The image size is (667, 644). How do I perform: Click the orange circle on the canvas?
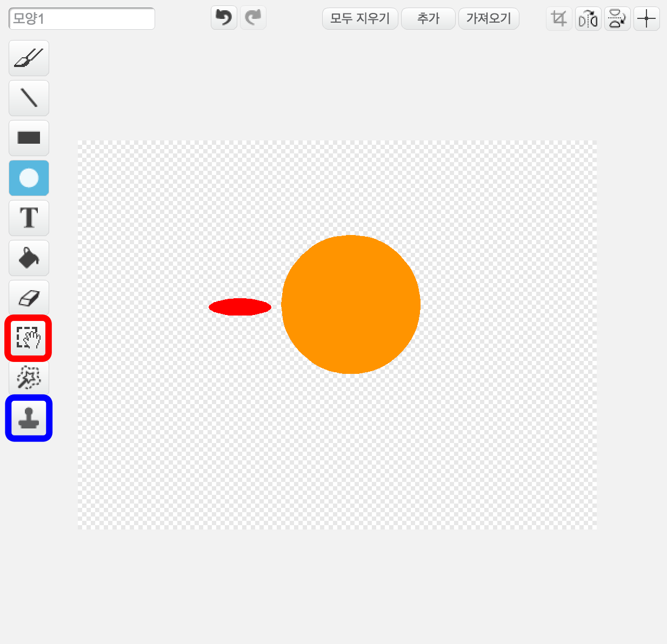coord(351,304)
